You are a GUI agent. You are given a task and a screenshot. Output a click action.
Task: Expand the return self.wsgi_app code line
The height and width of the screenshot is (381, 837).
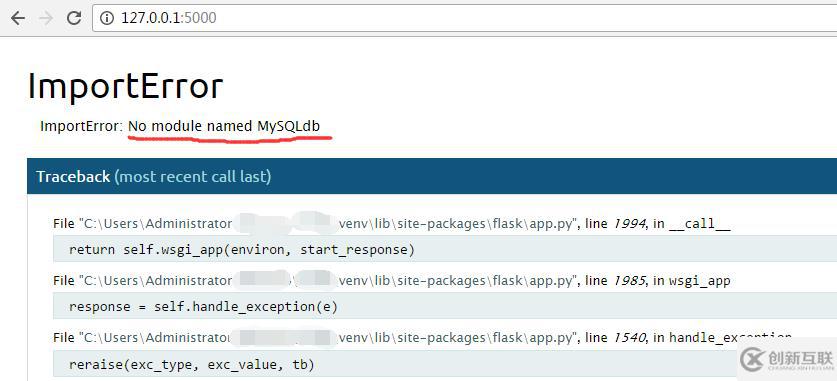[445, 249]
